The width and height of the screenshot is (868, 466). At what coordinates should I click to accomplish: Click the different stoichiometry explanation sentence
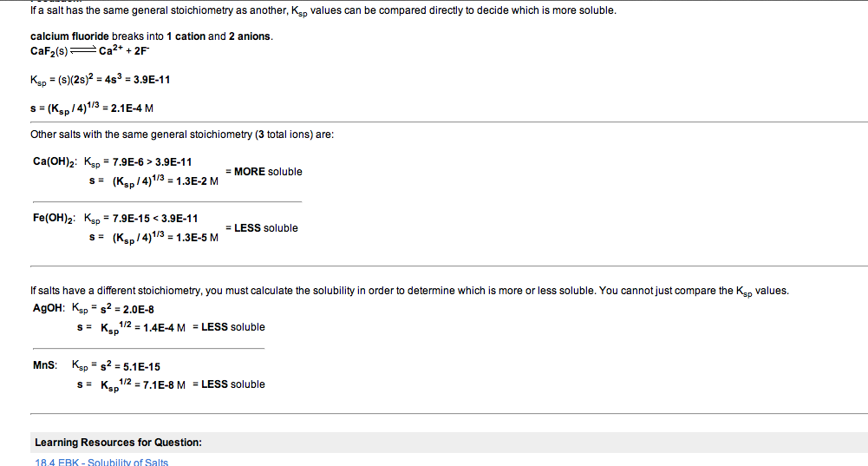[409, 291]
